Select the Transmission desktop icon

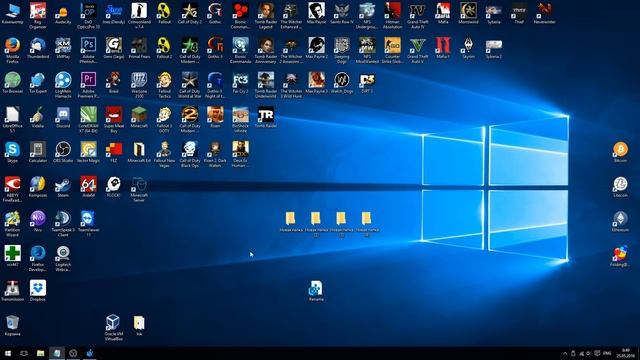click(12, 289)
